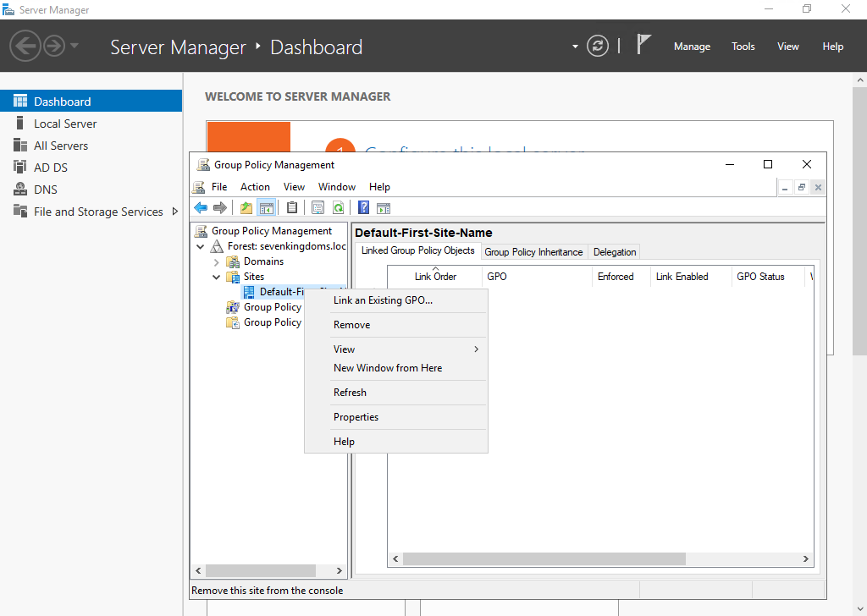Viewport: 867px width, 616px height.
Task: Collapse the Forest: sevenkingdoms tree node
Action: point(201,247)
